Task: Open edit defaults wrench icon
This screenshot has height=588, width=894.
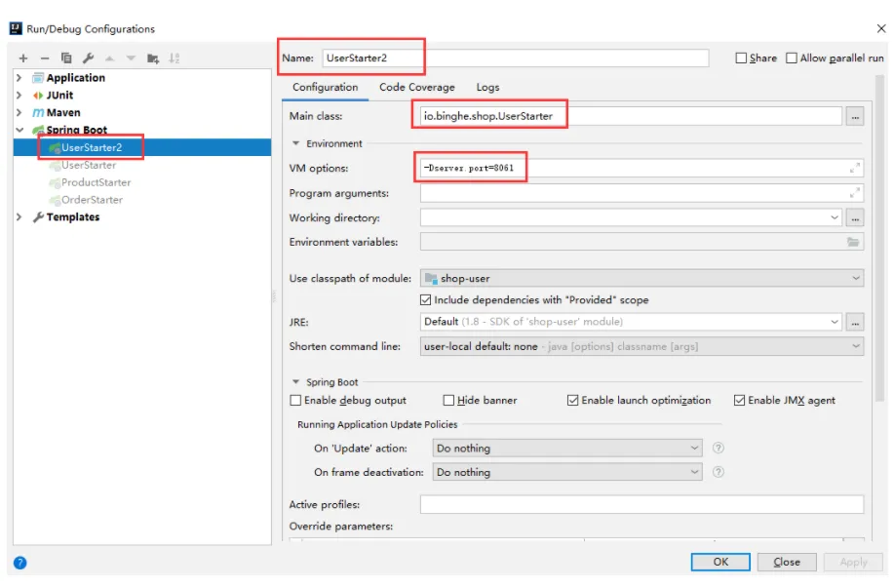Action: tap(88, 59)
